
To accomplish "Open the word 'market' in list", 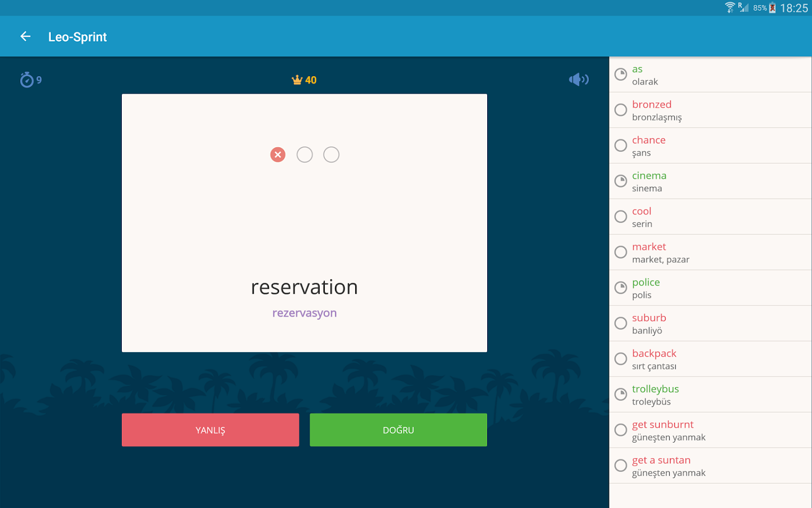I will (649, 247).
